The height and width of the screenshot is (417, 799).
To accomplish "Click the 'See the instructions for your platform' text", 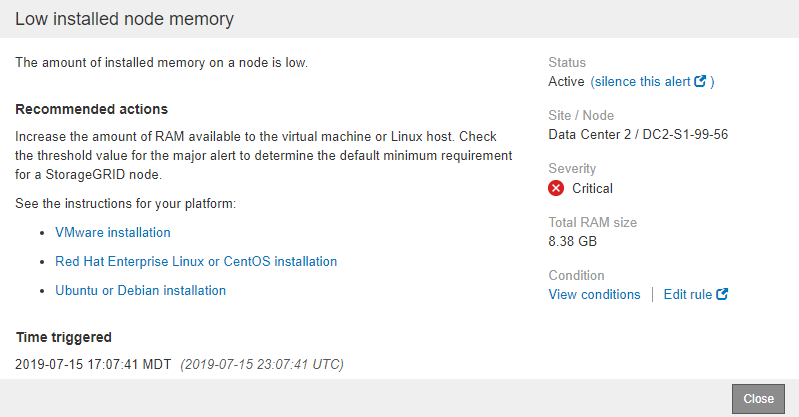I will click(x=123, y=204).
